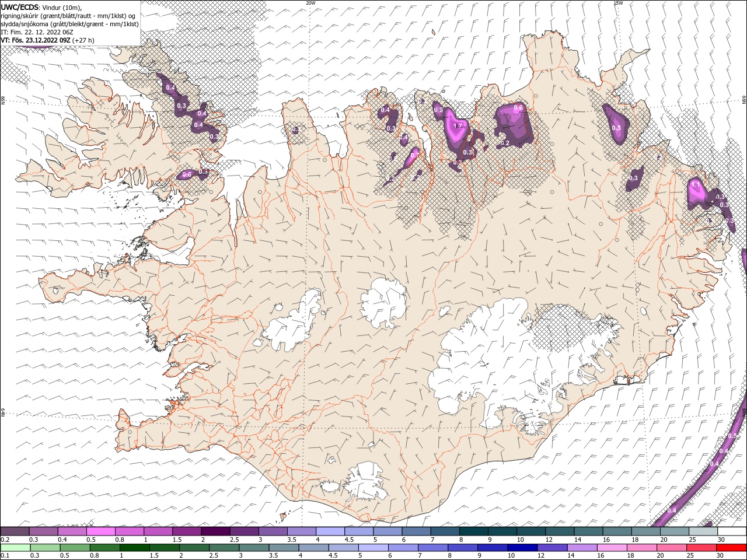
Task: Click the 1.7 snowfall value on the map
Action: tap(458, 126)
